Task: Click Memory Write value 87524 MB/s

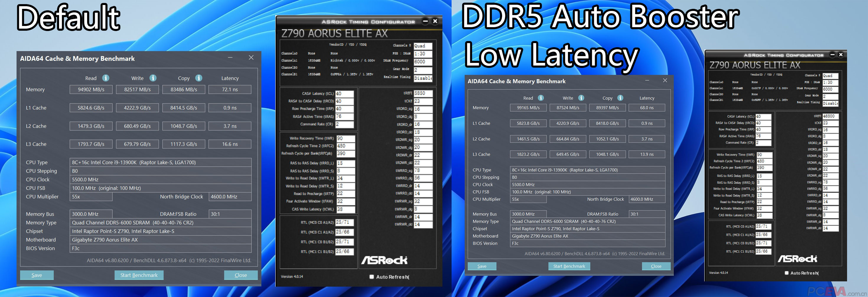Action: 568,108
